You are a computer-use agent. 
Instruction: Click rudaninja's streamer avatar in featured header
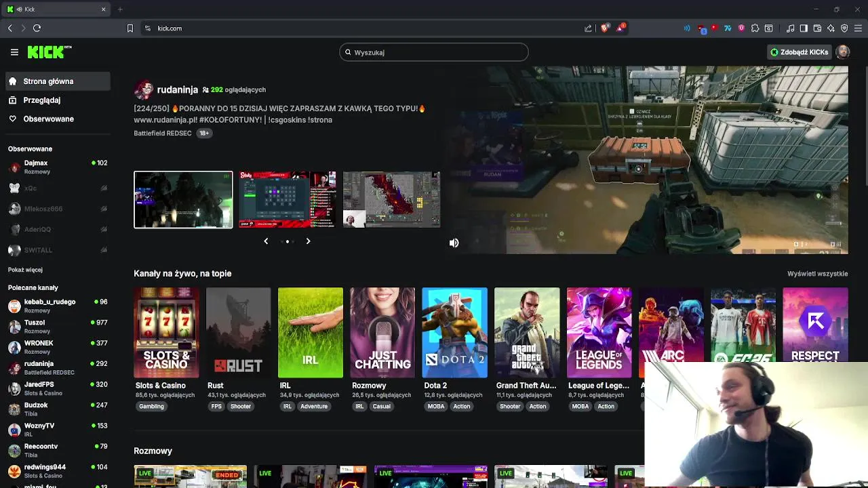coord(144,89)
